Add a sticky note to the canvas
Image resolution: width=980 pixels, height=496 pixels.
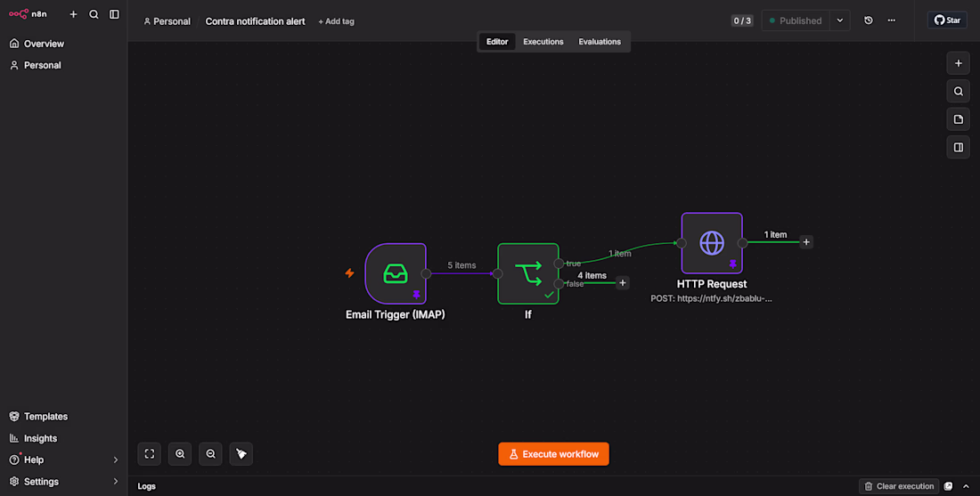[958, 119]
